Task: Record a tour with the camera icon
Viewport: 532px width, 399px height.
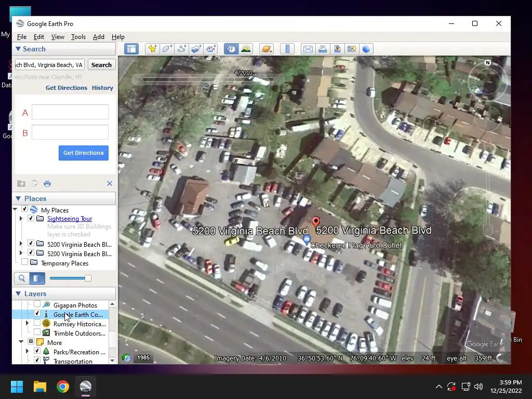Action: point(211,49)
